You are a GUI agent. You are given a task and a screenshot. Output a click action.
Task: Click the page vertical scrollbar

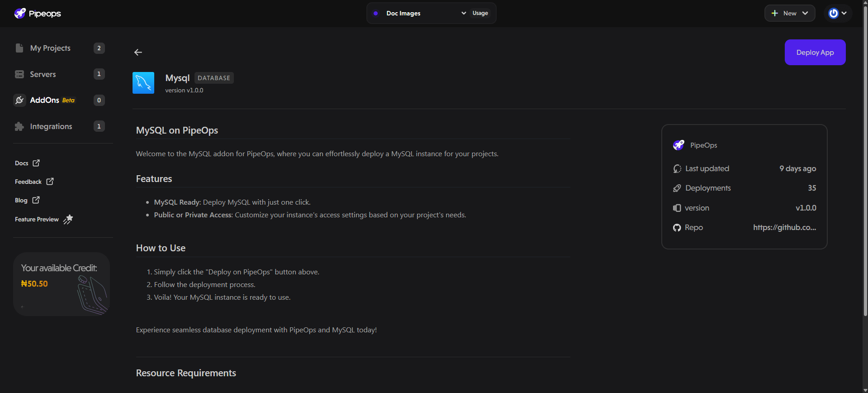865,161
